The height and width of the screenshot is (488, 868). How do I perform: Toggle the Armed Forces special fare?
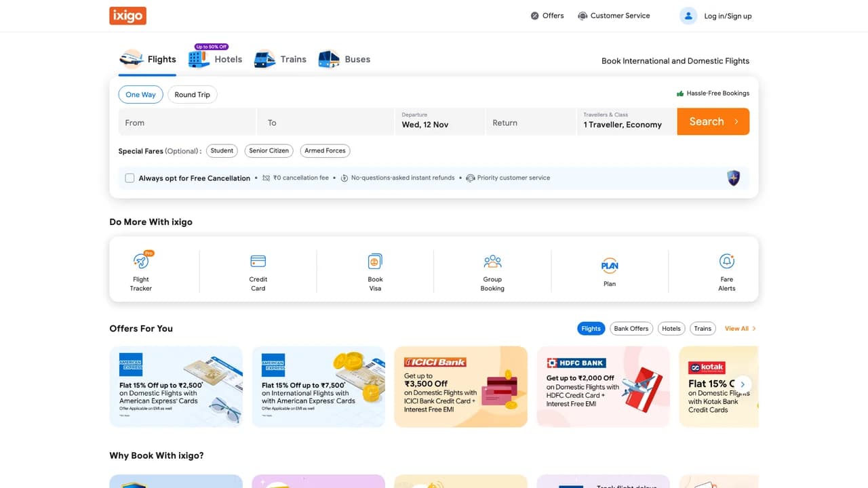point(325,150)
